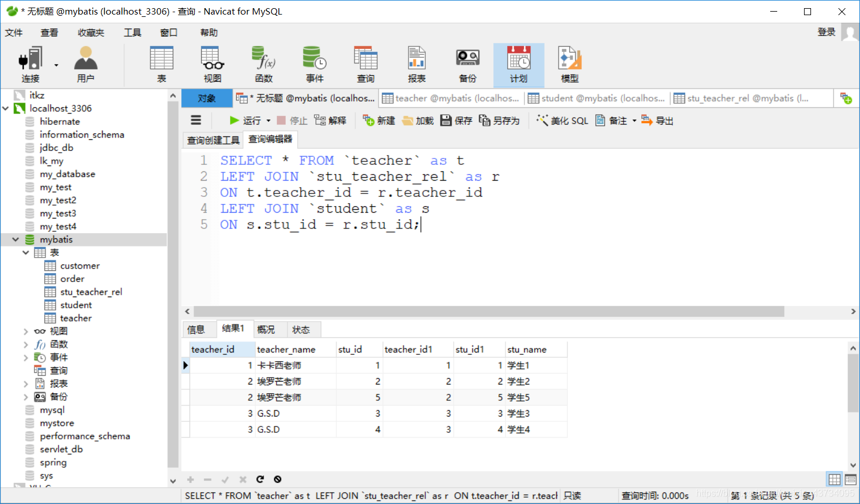Save the query with 保存

click(456, 121)
